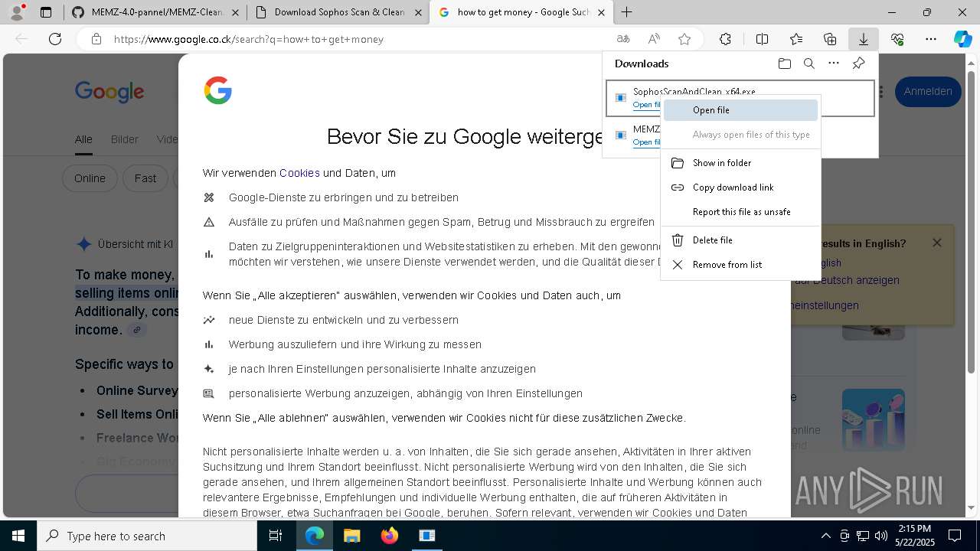The image size is (980, 551).
Task: Click the address bar URL field
Action: (x=360, y=39)
